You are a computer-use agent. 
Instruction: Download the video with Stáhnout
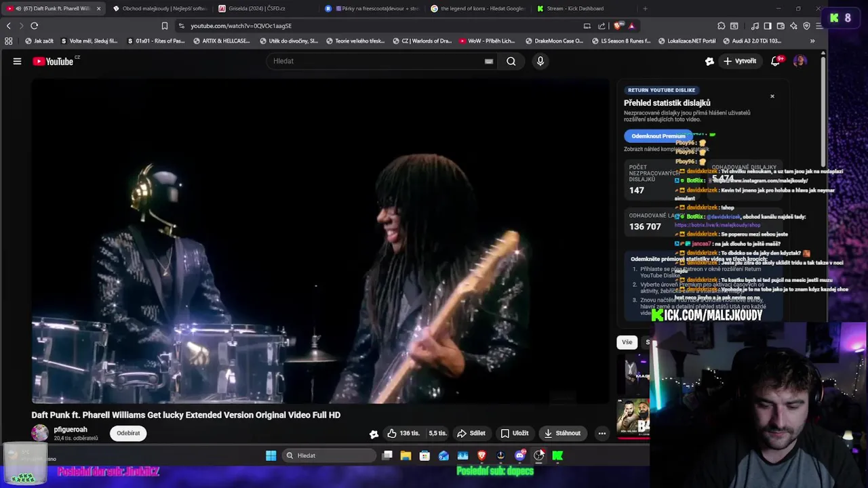click(562, 433)
